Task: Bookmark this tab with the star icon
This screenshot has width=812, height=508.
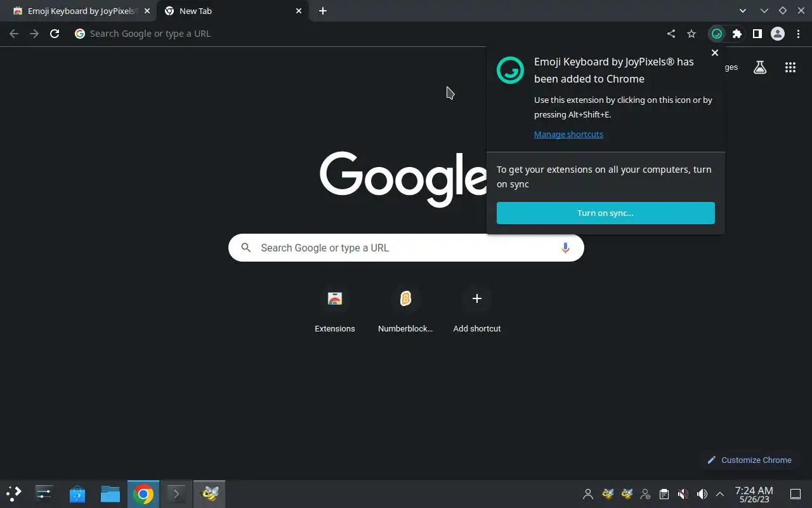Action: point(691,34)
